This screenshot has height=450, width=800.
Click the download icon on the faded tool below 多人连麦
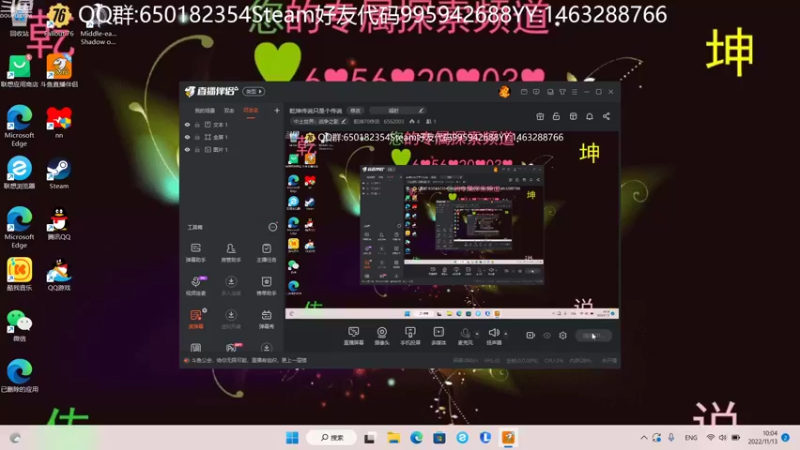pos(231,315)
